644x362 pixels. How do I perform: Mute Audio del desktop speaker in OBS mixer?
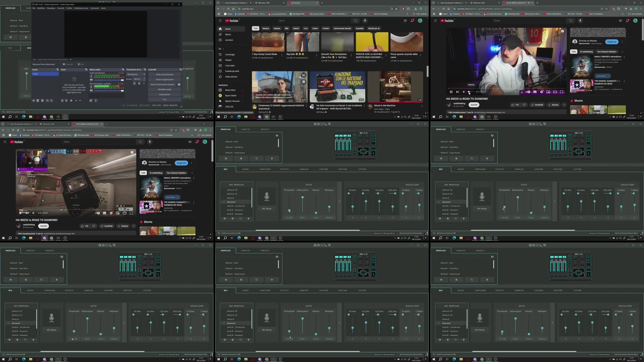click(91, 80)
